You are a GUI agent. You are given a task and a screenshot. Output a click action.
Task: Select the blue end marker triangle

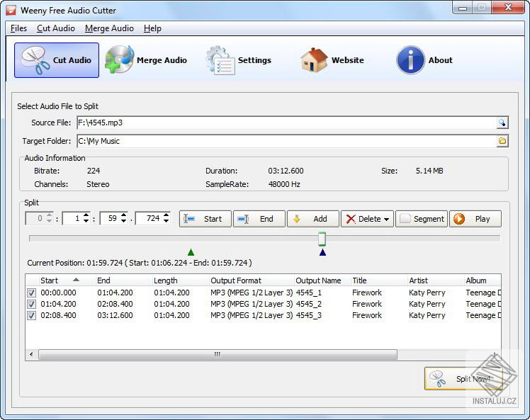[323, 252]
